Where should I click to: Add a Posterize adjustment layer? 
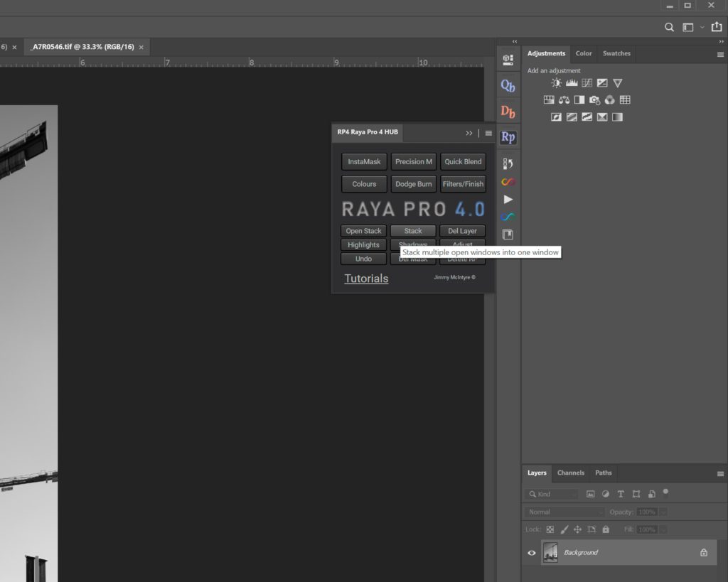click(572, 117)
